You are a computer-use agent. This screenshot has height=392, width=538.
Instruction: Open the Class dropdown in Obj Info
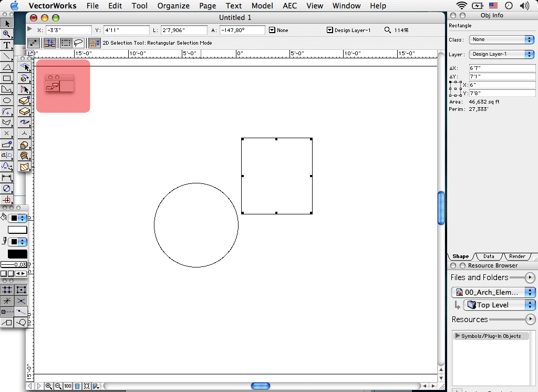coord(502,39)
